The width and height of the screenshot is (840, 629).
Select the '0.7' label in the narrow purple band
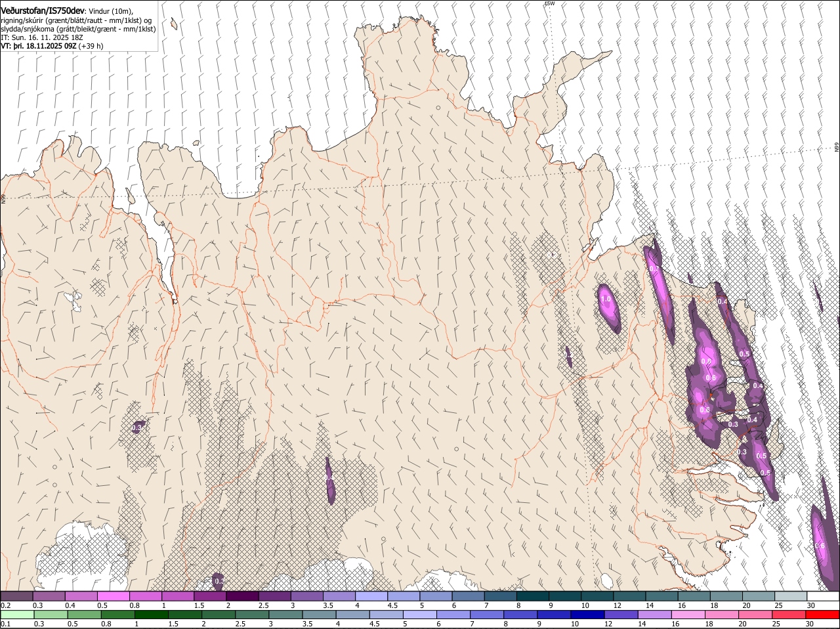[654, 269]
